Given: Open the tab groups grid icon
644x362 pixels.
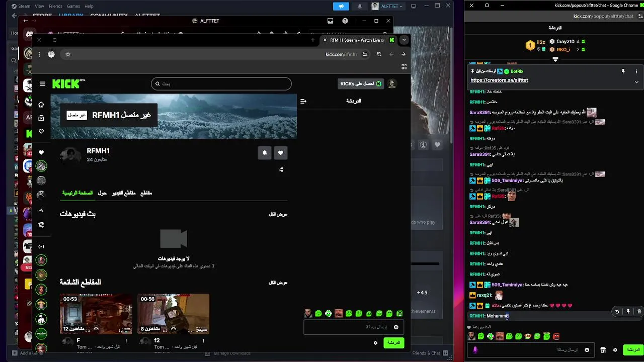Looking at the screenshot, I should point(404,67).
